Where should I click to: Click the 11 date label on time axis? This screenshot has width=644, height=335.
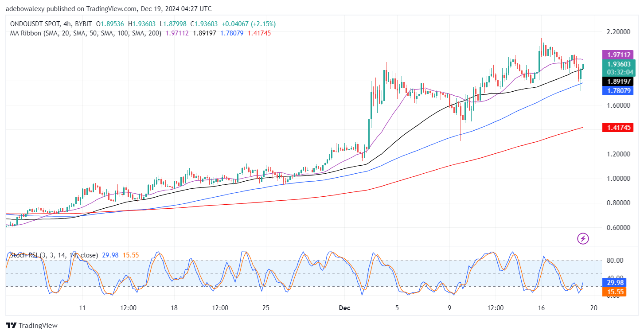[x=82, y=308]
